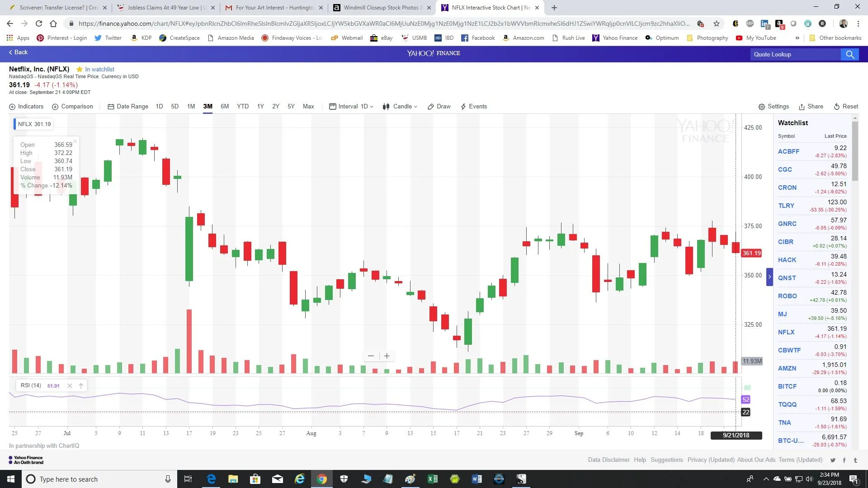868x488 pixels.
Task: Reset the chart view
Action: click(x=845, y=107)
